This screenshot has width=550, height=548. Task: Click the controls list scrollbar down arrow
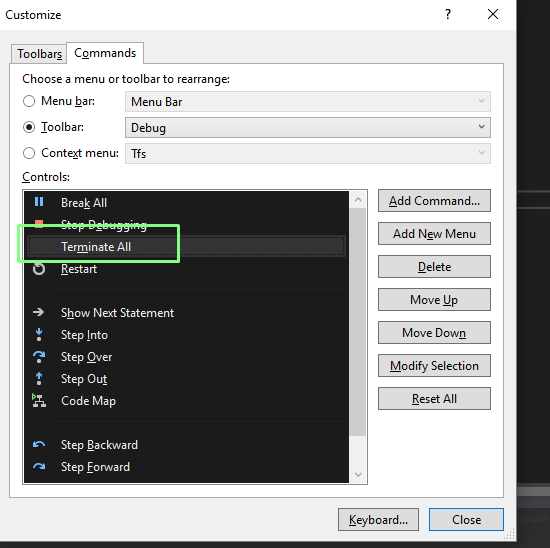(x=358, y=474)
